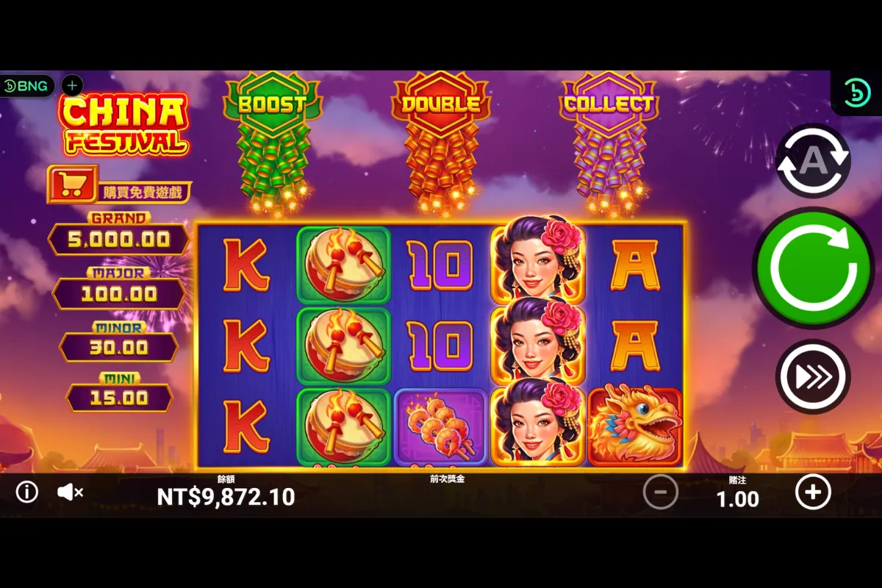Viewport: 882px width, 588px height.
Task: Click the golden dragon symbol
Action: tap(634, 427)
